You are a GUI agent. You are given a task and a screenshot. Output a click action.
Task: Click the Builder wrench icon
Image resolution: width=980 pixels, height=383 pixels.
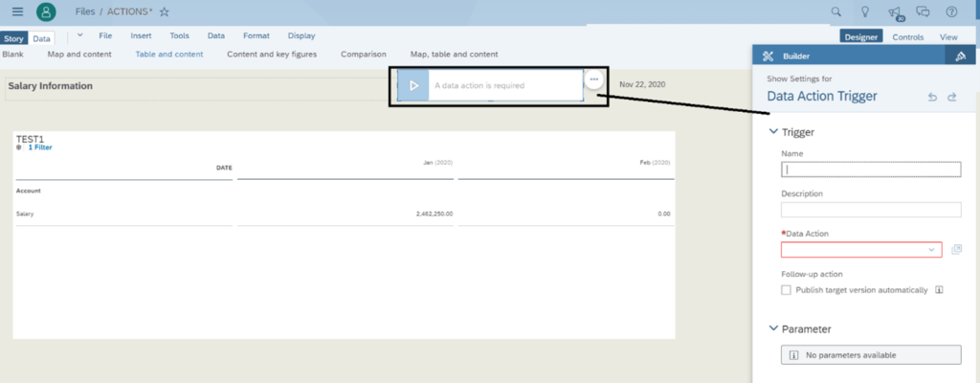(x=768, y=56)
